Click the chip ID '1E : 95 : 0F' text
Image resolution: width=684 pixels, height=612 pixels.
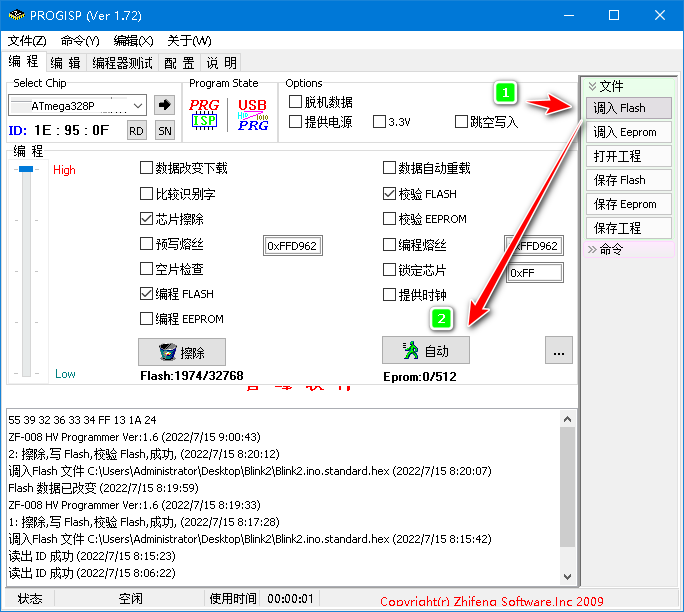click(72, 130)
